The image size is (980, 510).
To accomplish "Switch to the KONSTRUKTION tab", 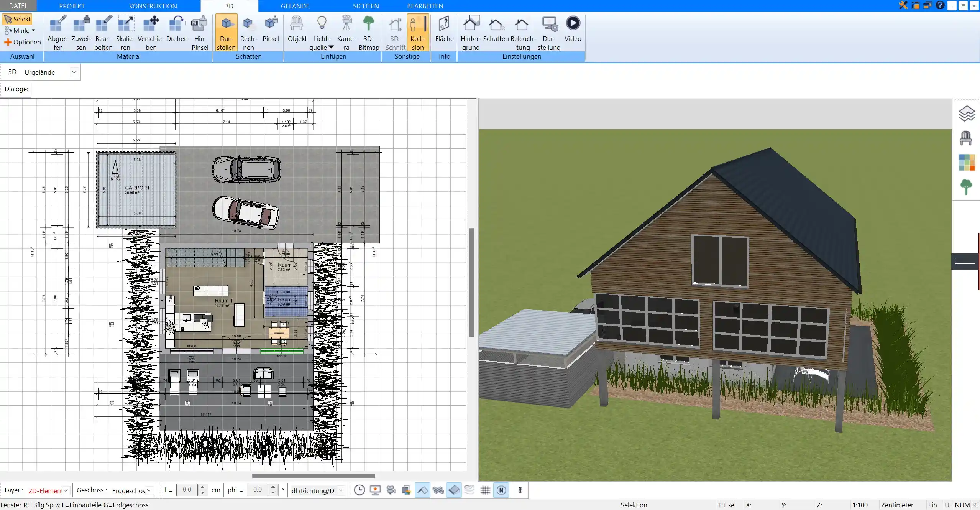I will tap(153, 6).
